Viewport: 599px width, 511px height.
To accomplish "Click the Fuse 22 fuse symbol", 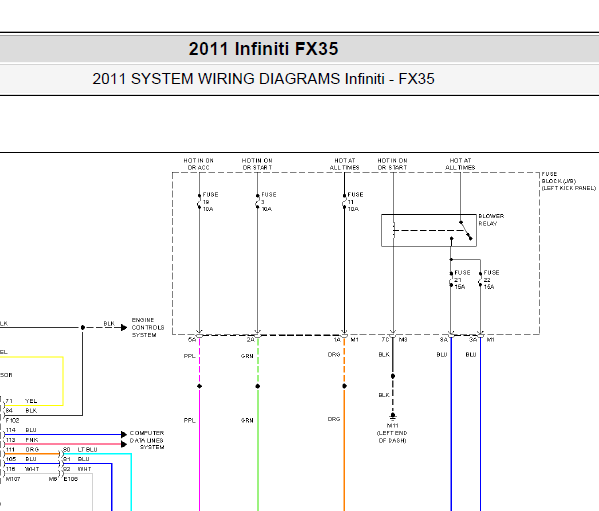I will point(480,280).
